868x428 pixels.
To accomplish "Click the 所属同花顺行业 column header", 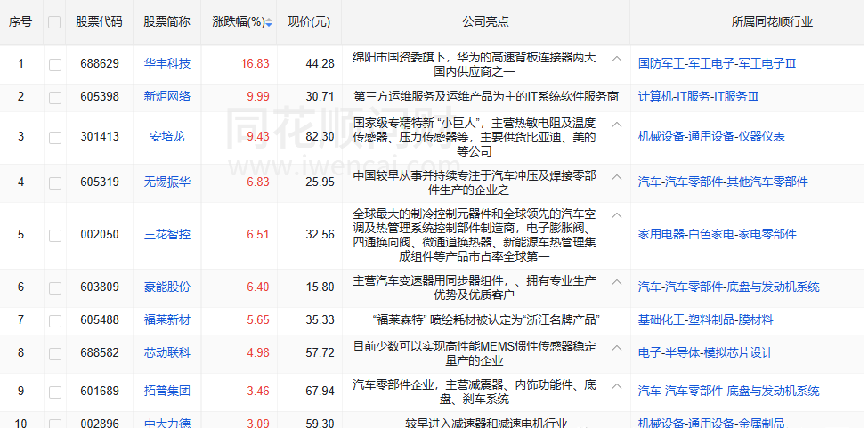I will coord(772,22).
